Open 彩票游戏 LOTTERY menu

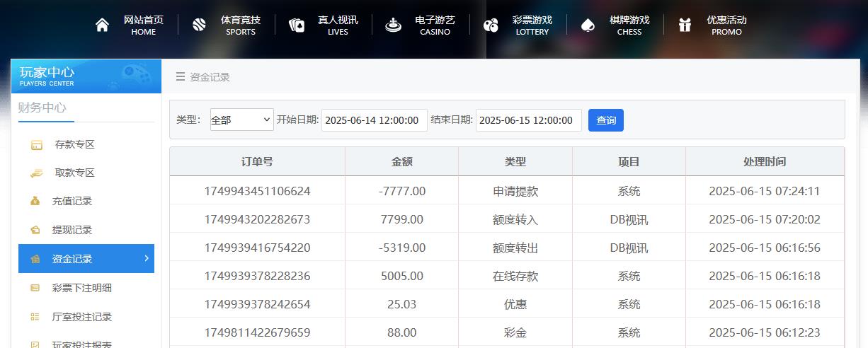(532, 25)
